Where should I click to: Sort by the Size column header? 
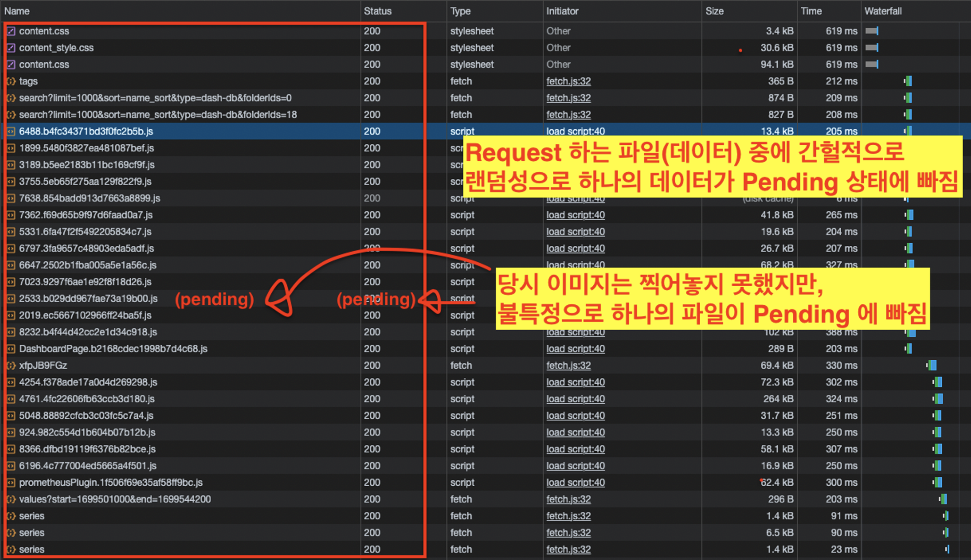(715, 11)
